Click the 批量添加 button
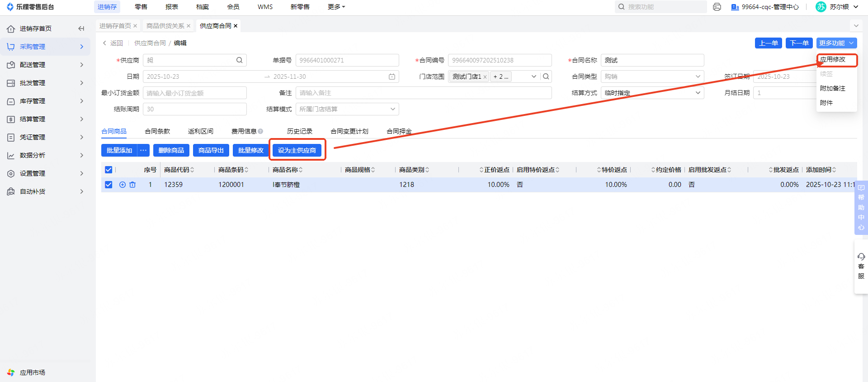The image size is (868, 382). click(x=119, y=150)
